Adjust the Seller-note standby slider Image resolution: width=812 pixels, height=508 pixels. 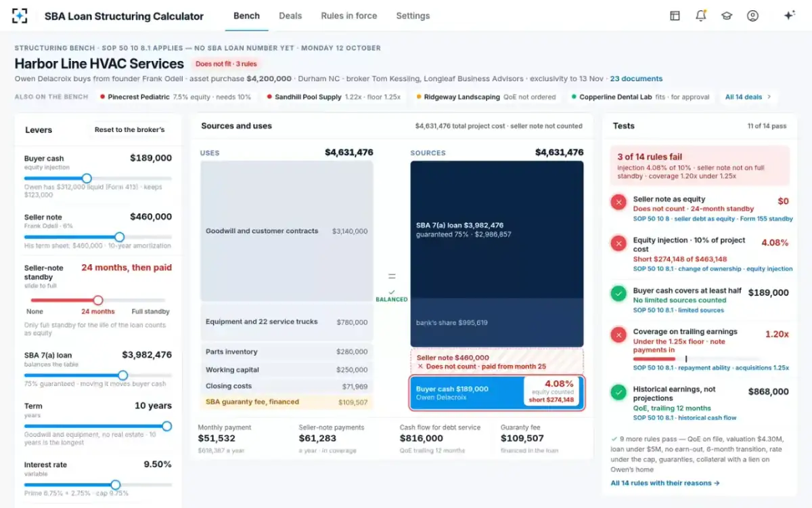pos(98,300)
